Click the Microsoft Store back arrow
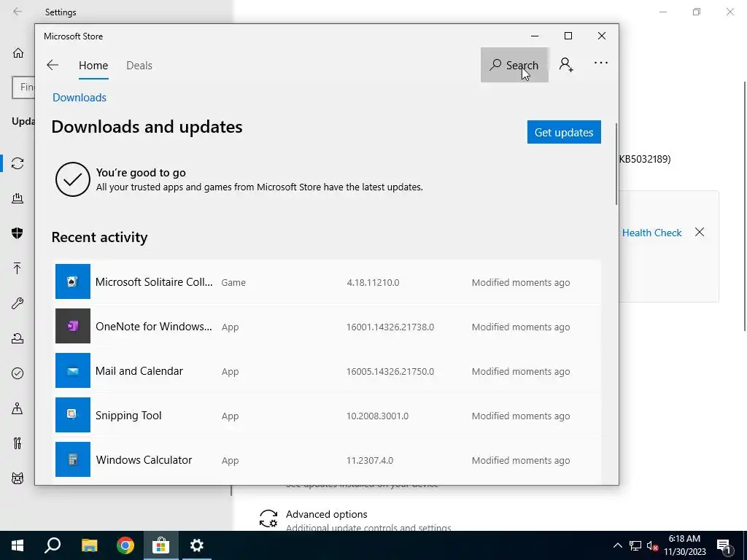747x560 pixels. click(x=53, y=65)
